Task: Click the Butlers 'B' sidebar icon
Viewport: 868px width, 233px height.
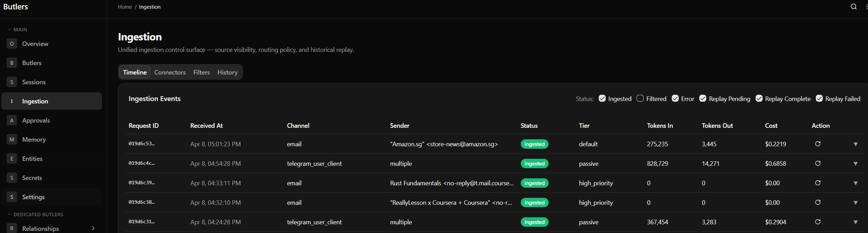Action: tap(12, 63)
